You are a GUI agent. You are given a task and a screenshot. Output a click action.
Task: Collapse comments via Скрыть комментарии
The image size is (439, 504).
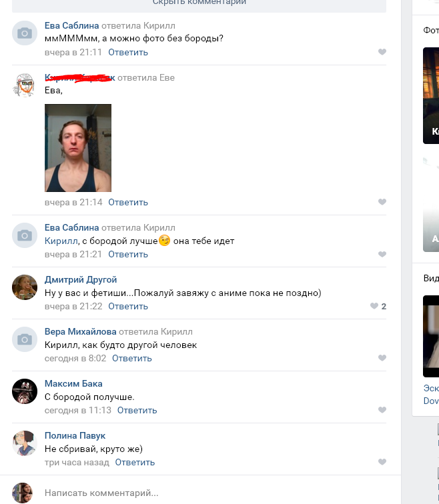pyautogui.click(x=199, y=3)
